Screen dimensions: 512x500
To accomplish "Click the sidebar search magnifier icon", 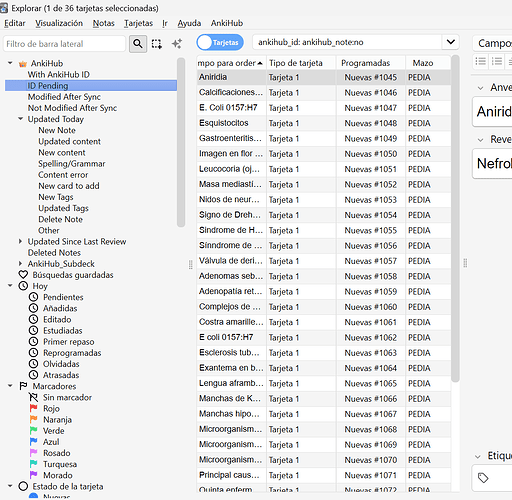I will (138, 44).
